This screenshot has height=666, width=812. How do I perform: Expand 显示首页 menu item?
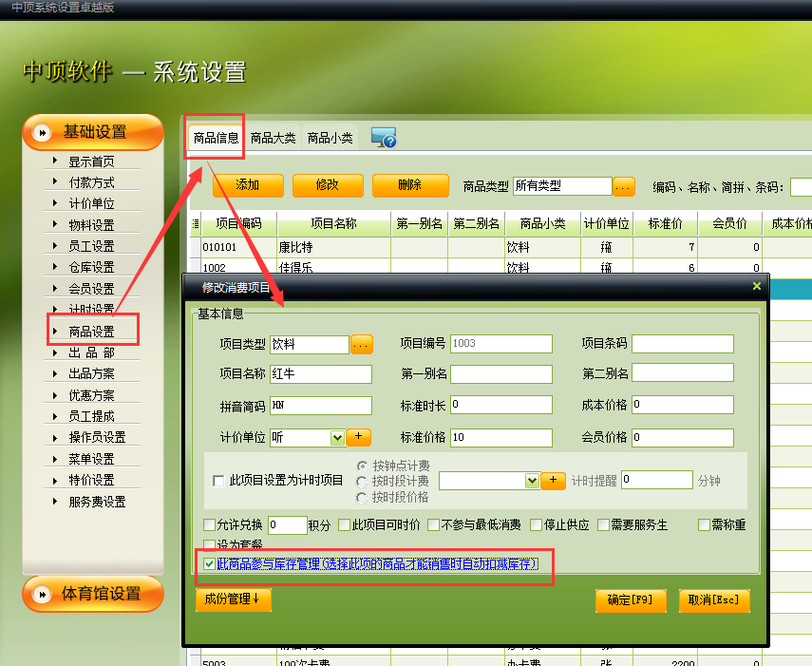(x=92, y=162)
